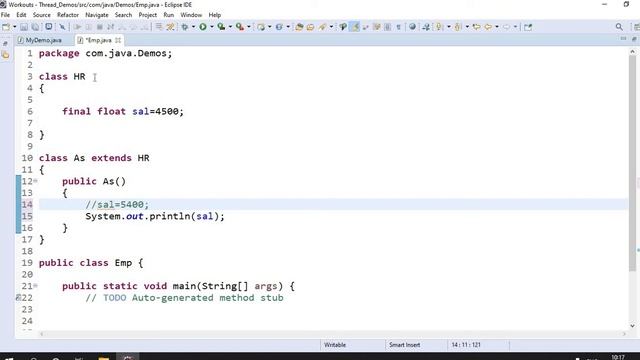Click the green Run button
This screenshot has height=360, width=640.
[203, 27]
